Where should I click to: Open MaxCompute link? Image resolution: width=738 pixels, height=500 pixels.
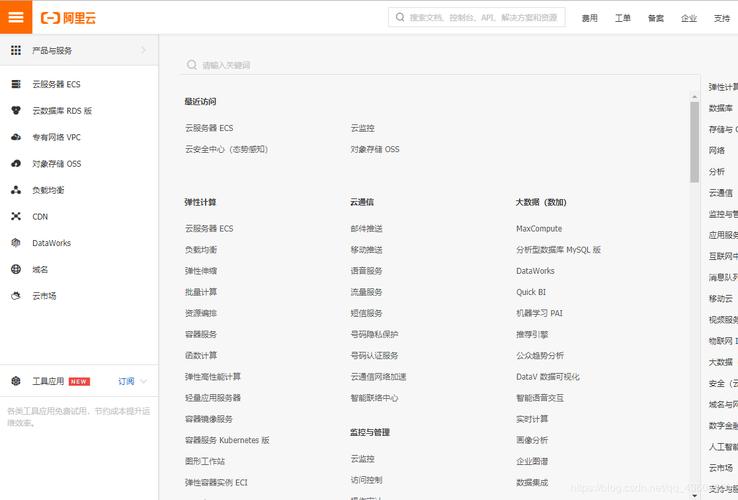tap(539, 228)
